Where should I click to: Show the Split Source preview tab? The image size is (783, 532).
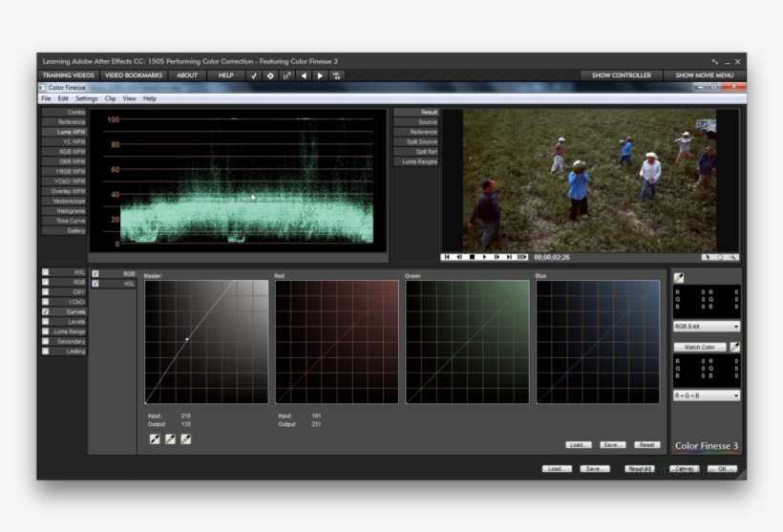(x=416, y=142)
